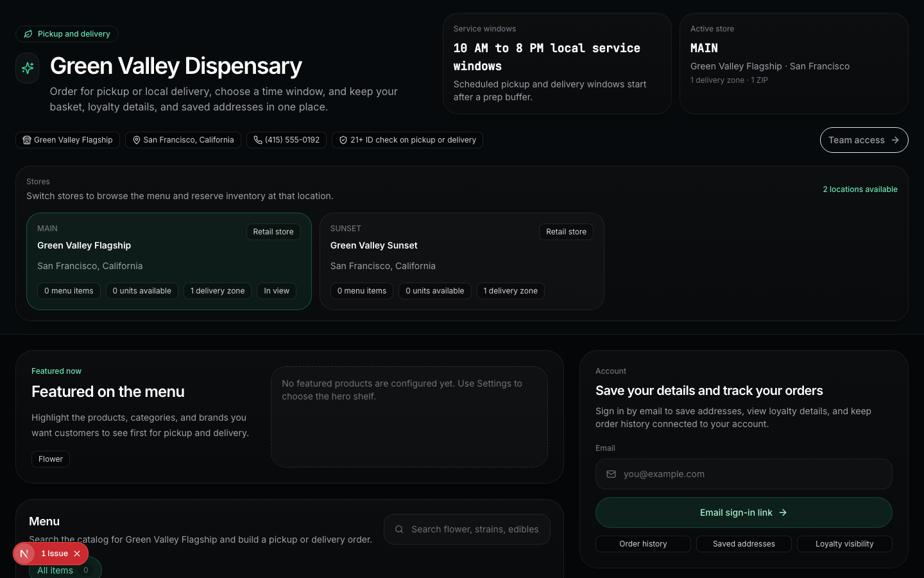Click the envelope icon in the email field
The width and height of the screenshot is (924, 578).
click(611, 474)
